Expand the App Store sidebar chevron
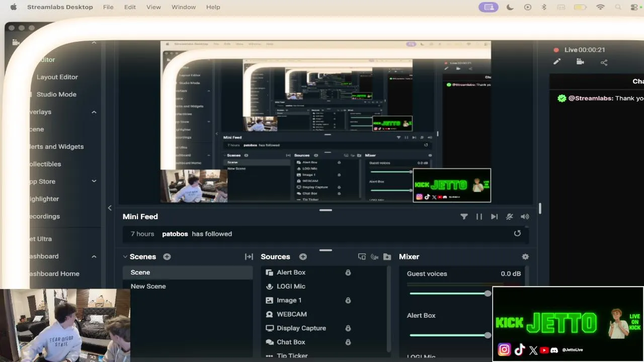Image resolution: width=644 pixels, height=362 pixels. 94,181
